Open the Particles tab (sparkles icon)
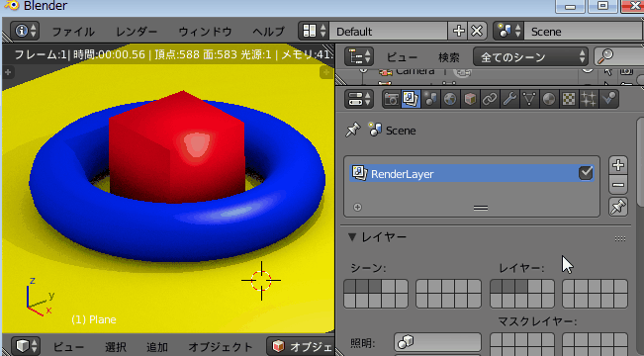The image size is (644, 356). 589,99
